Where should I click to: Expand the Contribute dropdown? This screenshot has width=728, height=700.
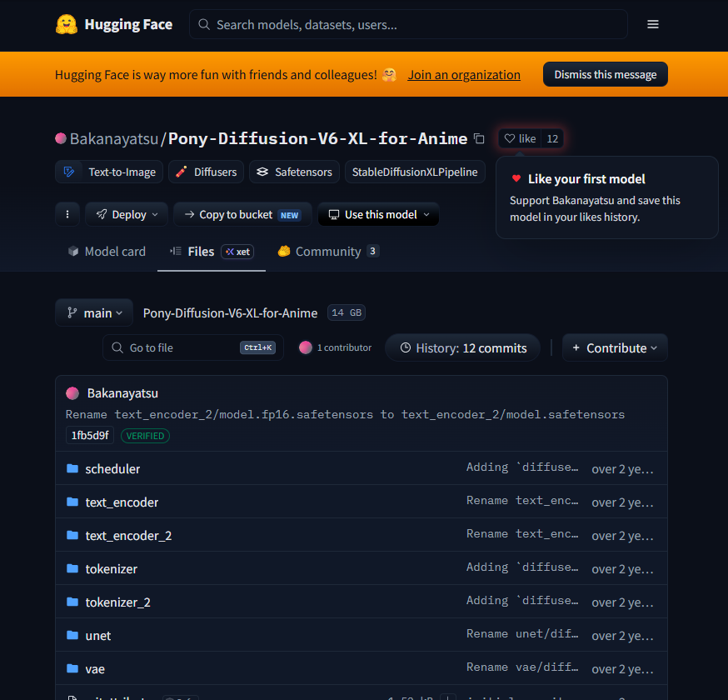615,347
